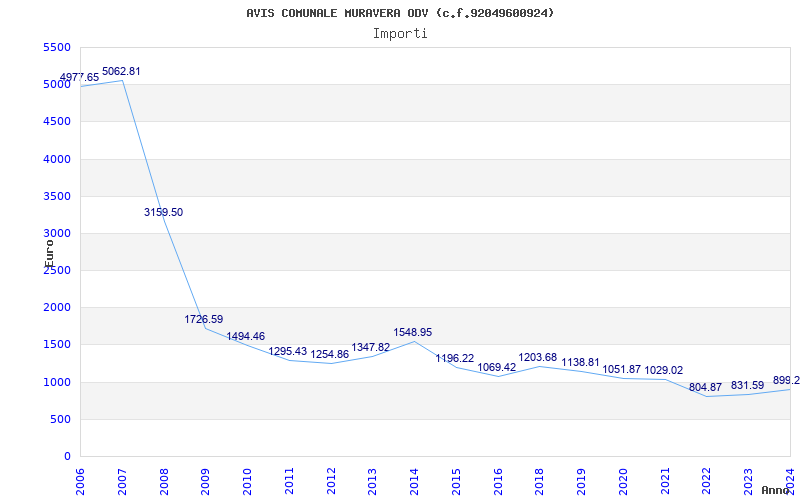Click the 1029.02 data label
This screenshot has height=500, width=800.
click(664, 370)
